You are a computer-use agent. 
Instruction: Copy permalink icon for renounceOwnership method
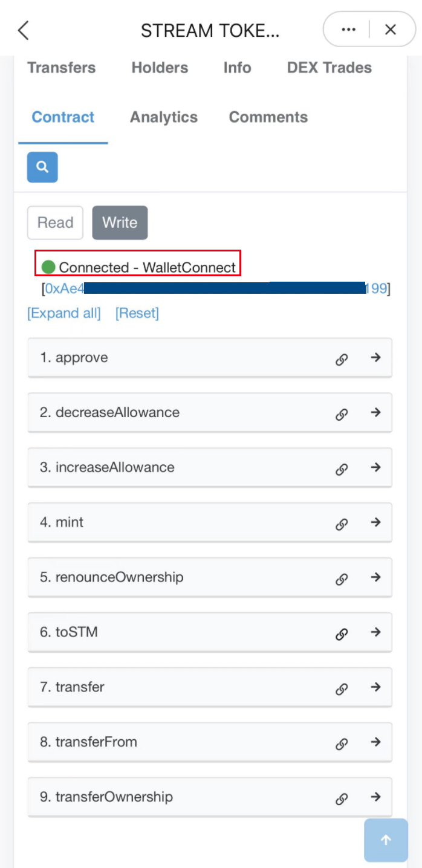342,579
